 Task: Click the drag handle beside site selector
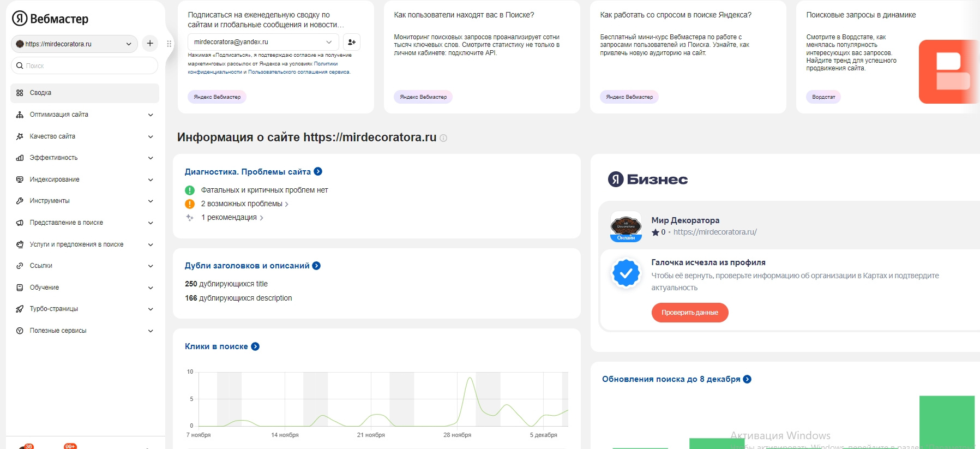click(x=169, y=44)
